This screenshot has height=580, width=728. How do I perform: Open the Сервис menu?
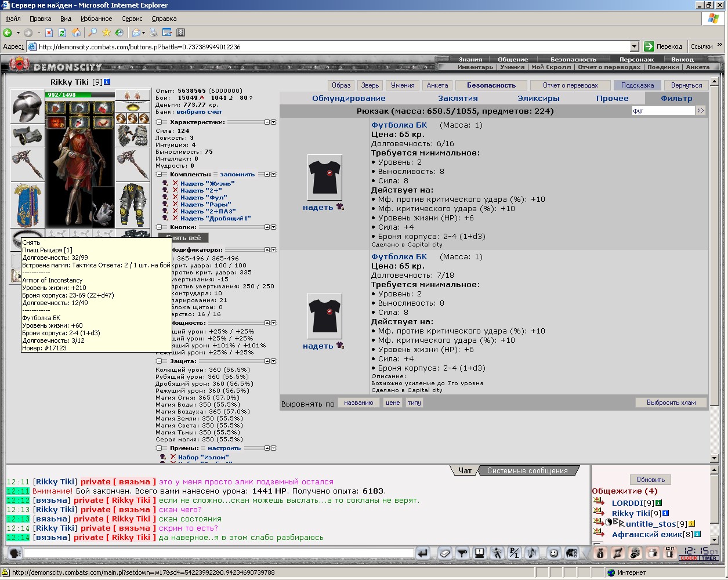132,19
